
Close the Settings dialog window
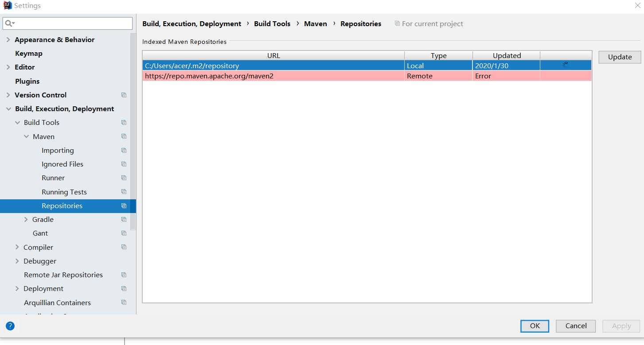pos(637,5)
